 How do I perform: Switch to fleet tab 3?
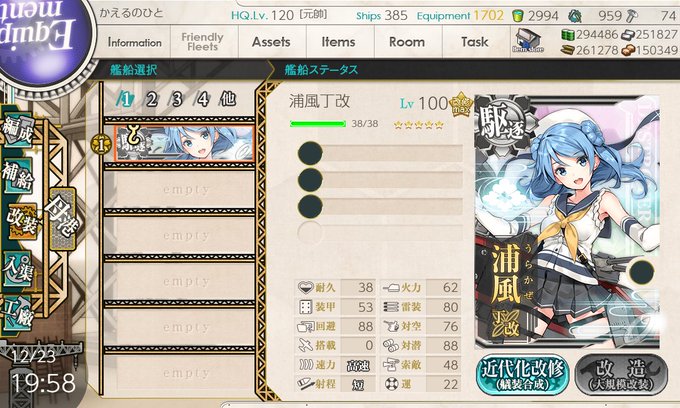pos(177,99)
